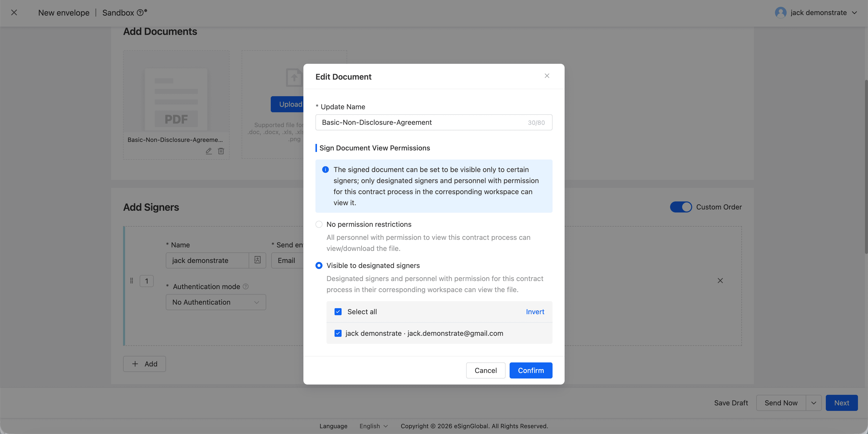Screen dimensions: 868x434
Task: Click the Invert link
Action: click(535, 312)
